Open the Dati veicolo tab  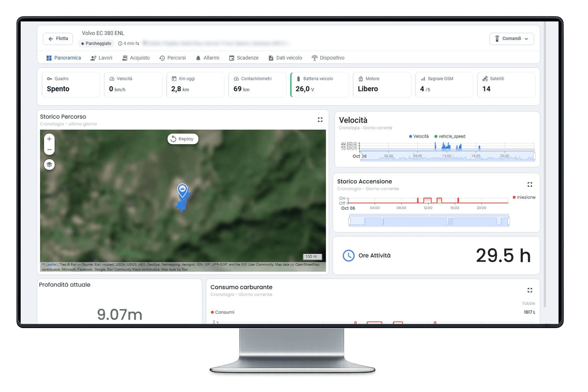(286, 58)
